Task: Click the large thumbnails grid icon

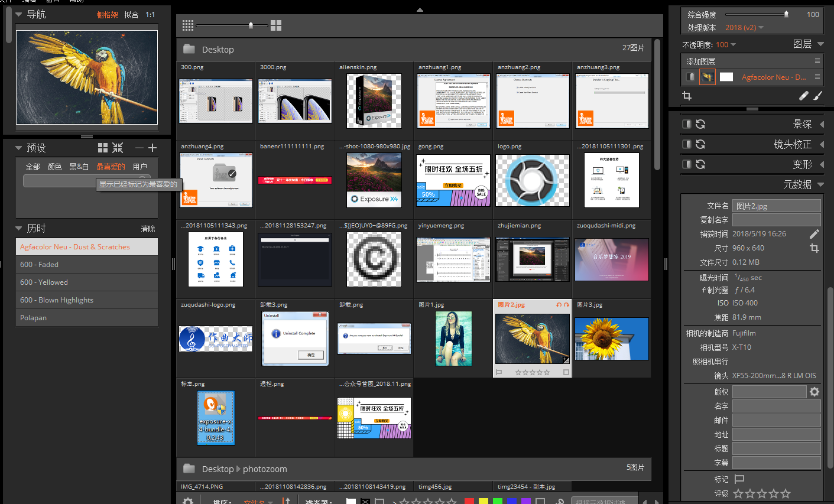Action: pos(276,25)
